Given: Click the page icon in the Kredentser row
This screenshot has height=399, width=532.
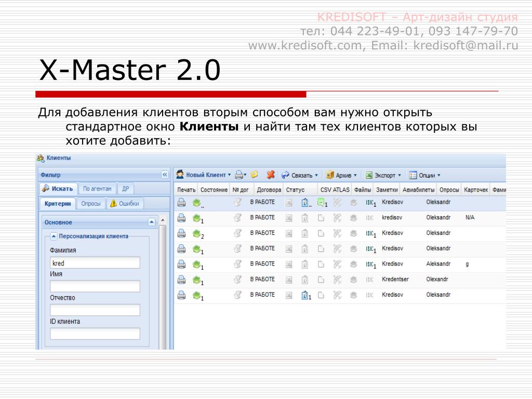Looking at the screenshot, I should click(321, 280).
